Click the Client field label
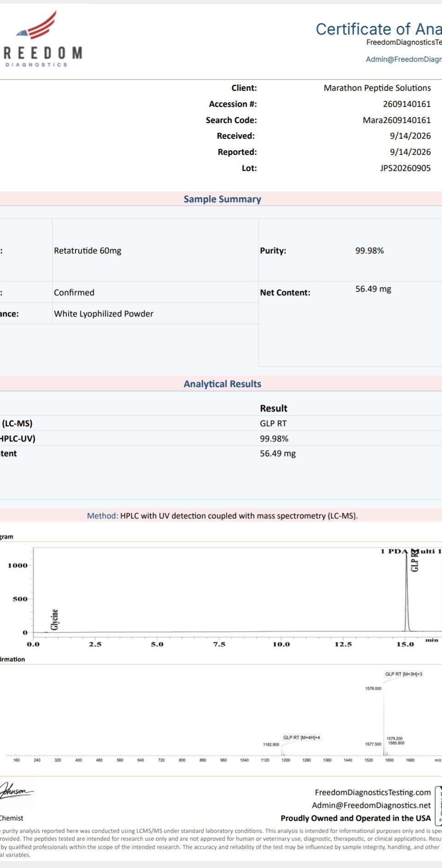Viewport: 442px width, 868px height. (244, 88)
